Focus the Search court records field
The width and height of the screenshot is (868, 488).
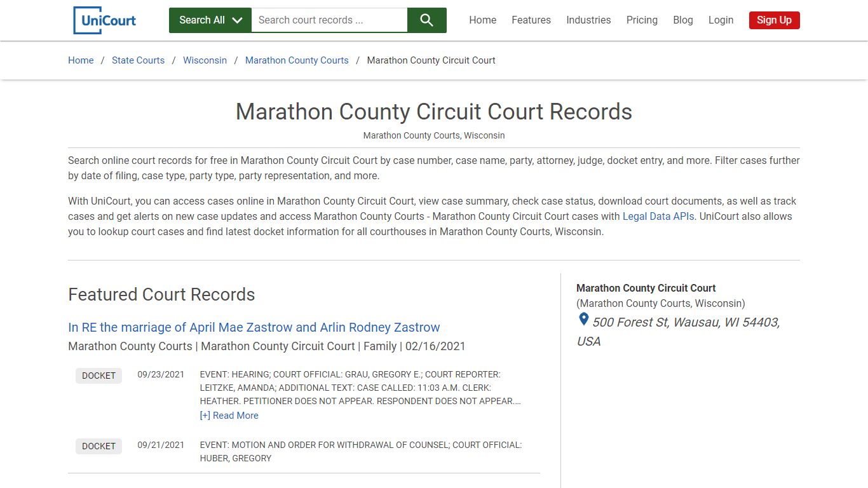[x=329, y=20]
